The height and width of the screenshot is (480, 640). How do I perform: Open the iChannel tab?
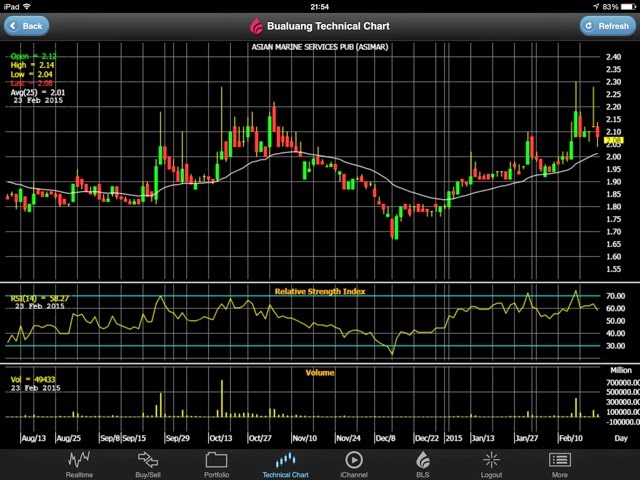pyautogui.click(x=354, y=464)
